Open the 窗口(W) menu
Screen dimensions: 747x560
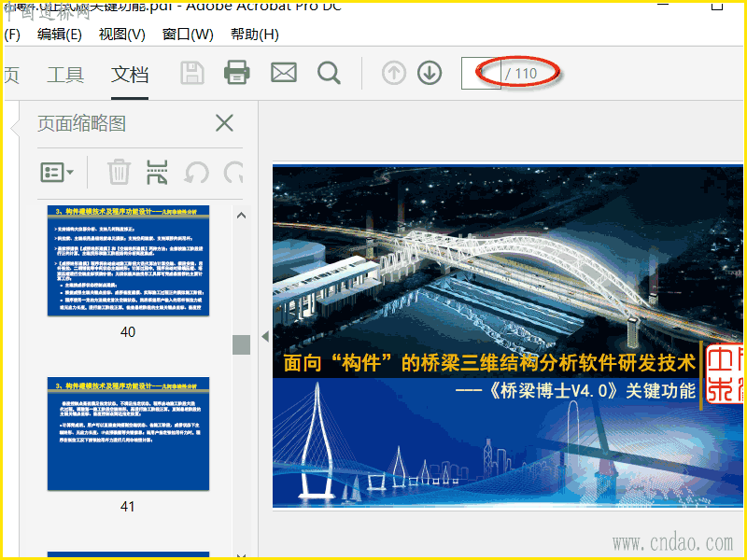188,35
